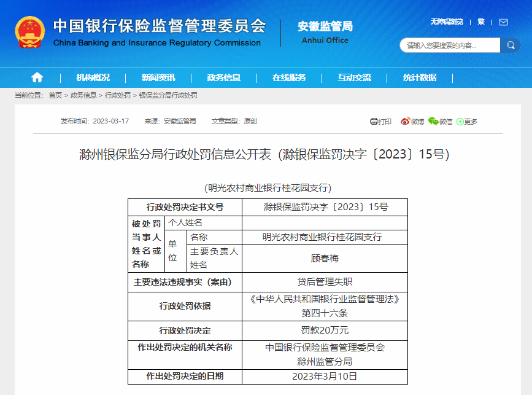Viewport: 532px width, 395px height.
Task: Click the 主要负责人姓名 cell
Action: coord(214,259)
